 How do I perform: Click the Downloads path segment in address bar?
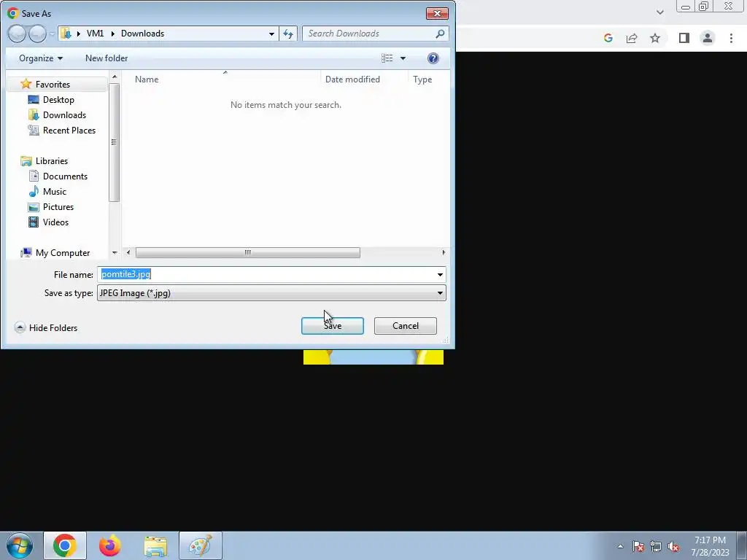tap(142, 34)
